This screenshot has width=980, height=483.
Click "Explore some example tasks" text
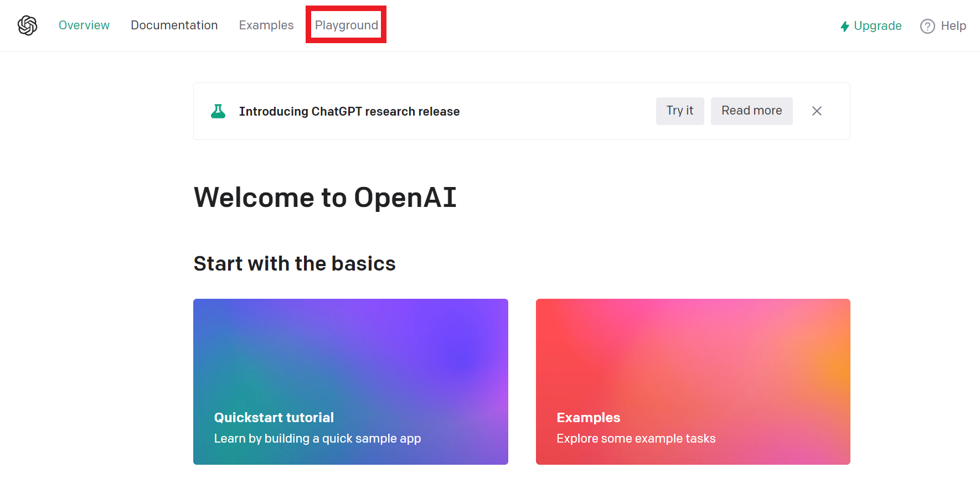pyautogui.click(x=636, y=439)
